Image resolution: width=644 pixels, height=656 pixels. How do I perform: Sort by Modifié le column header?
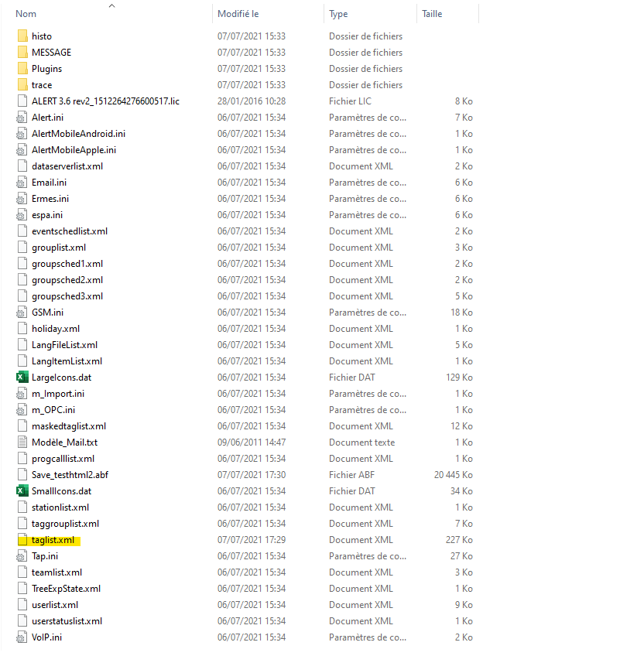pos(238,14)
